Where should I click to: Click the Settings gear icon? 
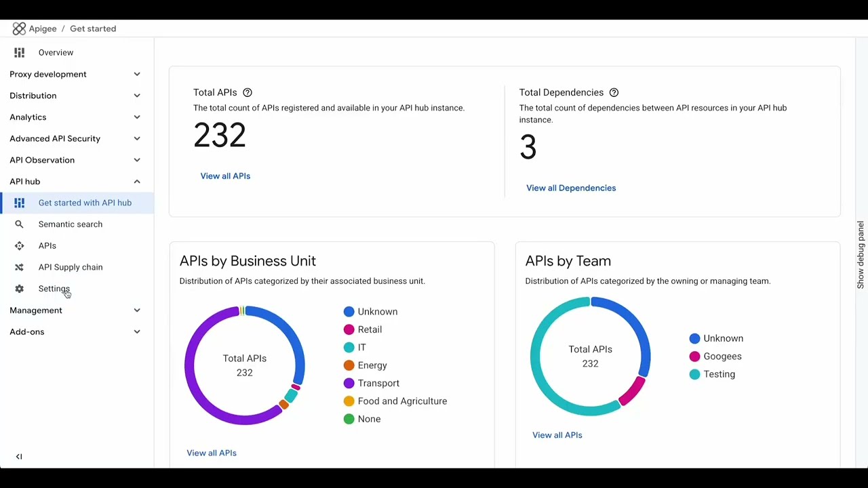[x=19, y=289]
